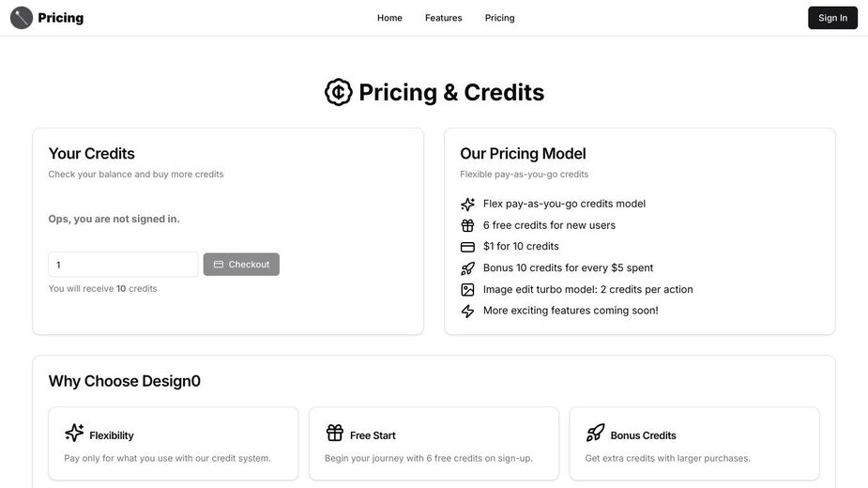The height and width of the screenshot is (488, 868).
Task: Click the Free Start card
Action: pos(434,444)
